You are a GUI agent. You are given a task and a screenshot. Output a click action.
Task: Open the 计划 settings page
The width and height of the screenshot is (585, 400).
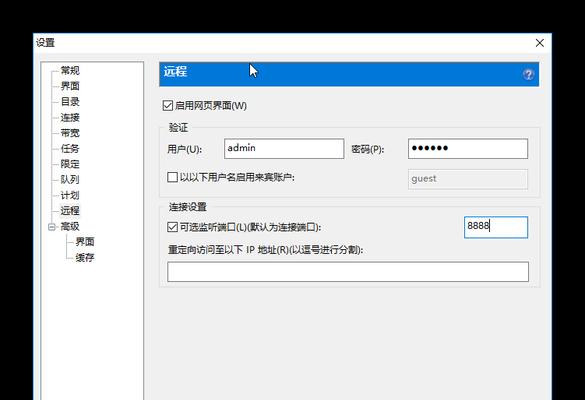pyautogui.click(x=70, y=195)
